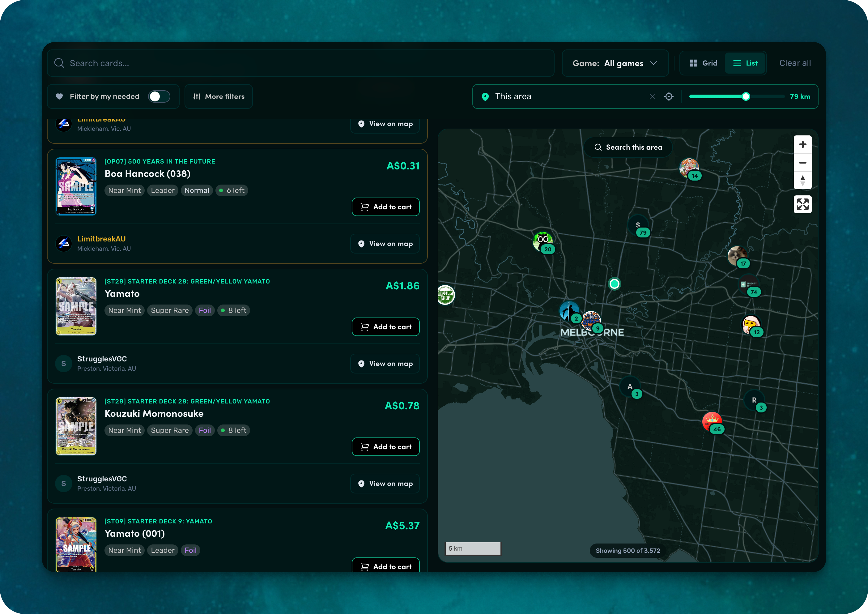The width and height of the screenshot is (868, 614).
Task: Open the Yamato (001) card thumbnail
Action: [x=76, y=544]
